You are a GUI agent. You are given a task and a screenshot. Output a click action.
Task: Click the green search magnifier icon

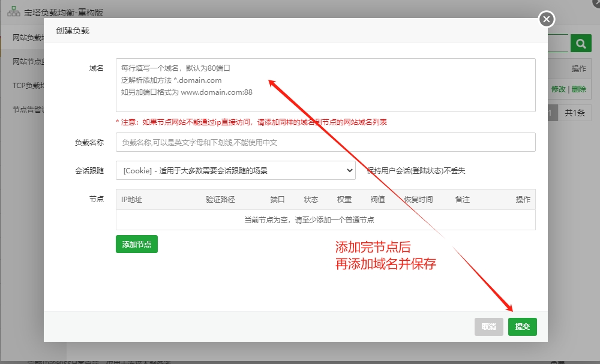click(581, 43)
